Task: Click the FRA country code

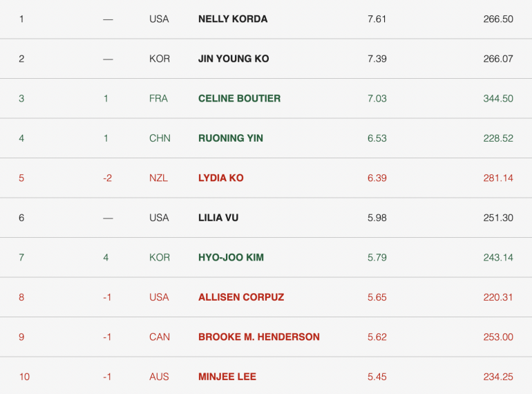Action: (158, 98)
